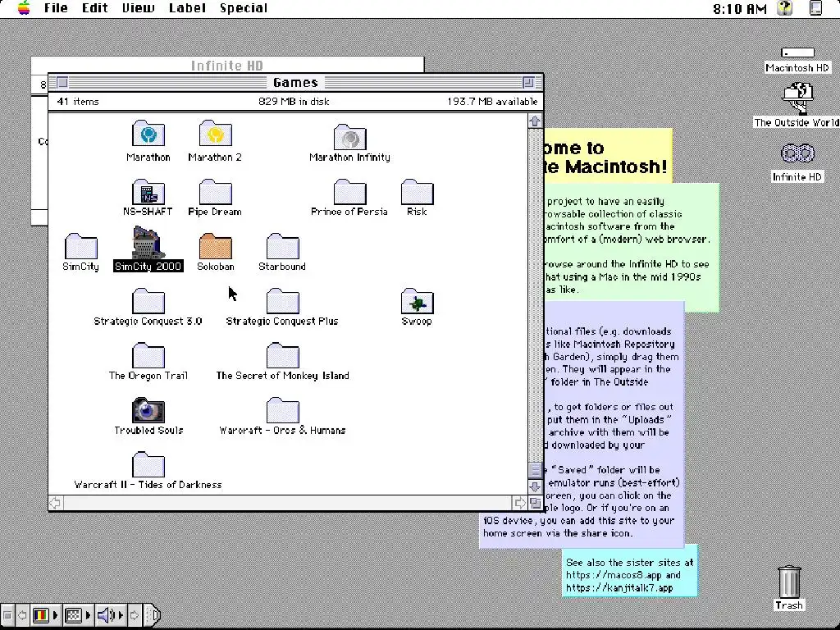Open the Apple menu
The image size is (840, 630).
pos(24,7)
